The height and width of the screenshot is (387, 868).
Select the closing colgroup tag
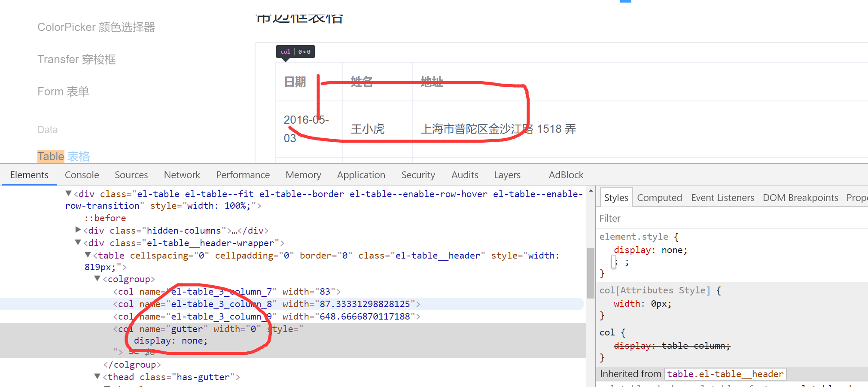tap(132, 365)
